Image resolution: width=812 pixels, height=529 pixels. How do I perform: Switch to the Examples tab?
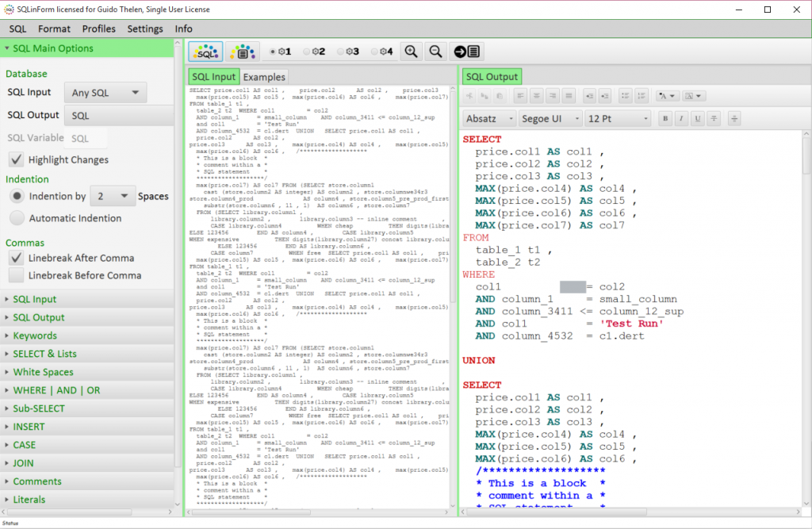(264, 77)
